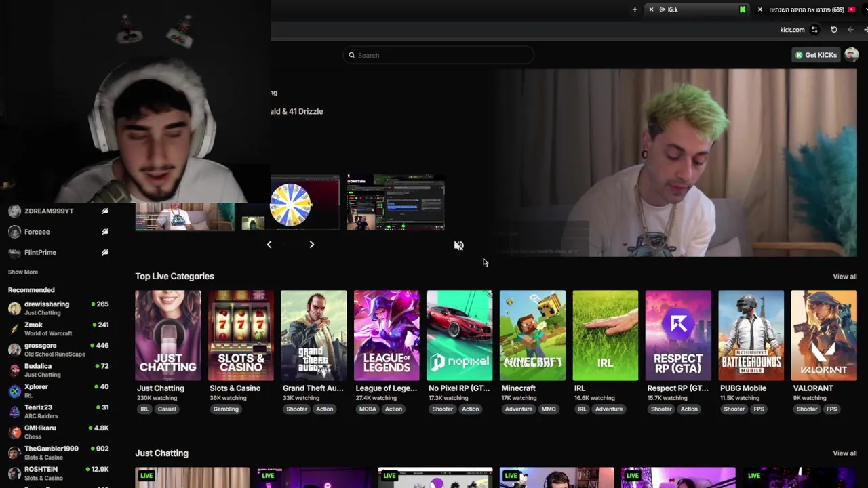Image resolution: width=868 pixels, height=488 pixels.
Task: Click TheGambler1999's avatar icon
Action: point(14,453)
